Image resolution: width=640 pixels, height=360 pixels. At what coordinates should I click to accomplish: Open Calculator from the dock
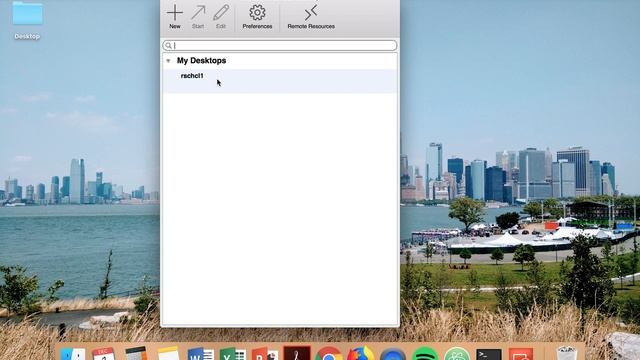136,353
